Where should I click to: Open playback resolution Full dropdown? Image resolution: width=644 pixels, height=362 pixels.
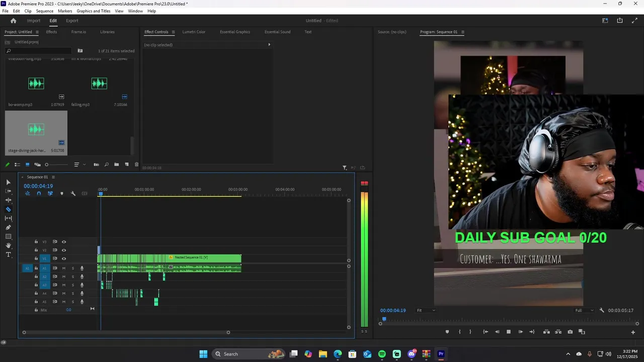point(584,310)
